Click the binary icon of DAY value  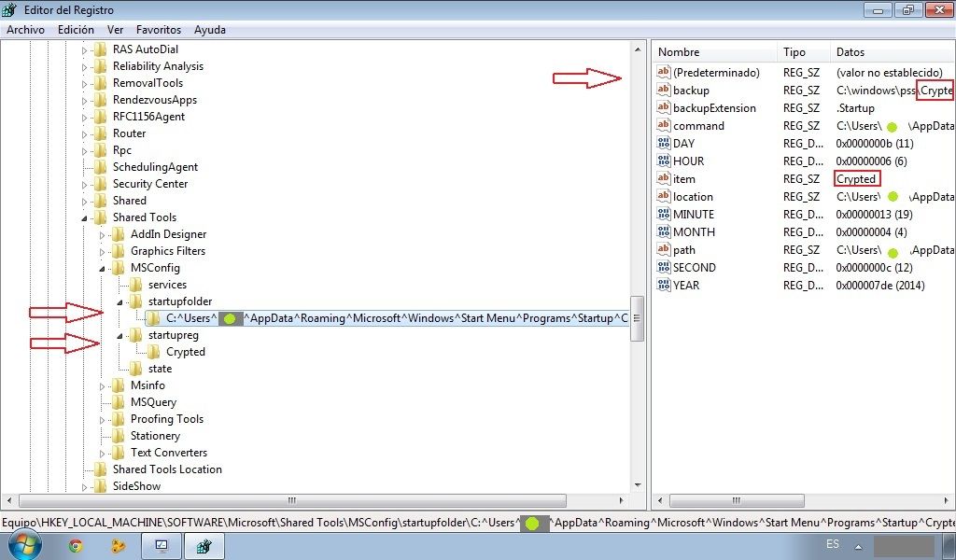point(664,143)
